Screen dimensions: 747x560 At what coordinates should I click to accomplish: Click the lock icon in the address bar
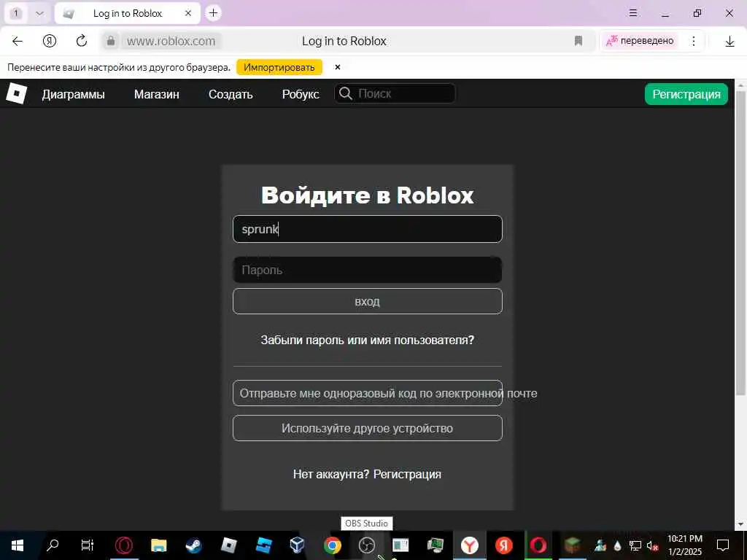point(111,41)
